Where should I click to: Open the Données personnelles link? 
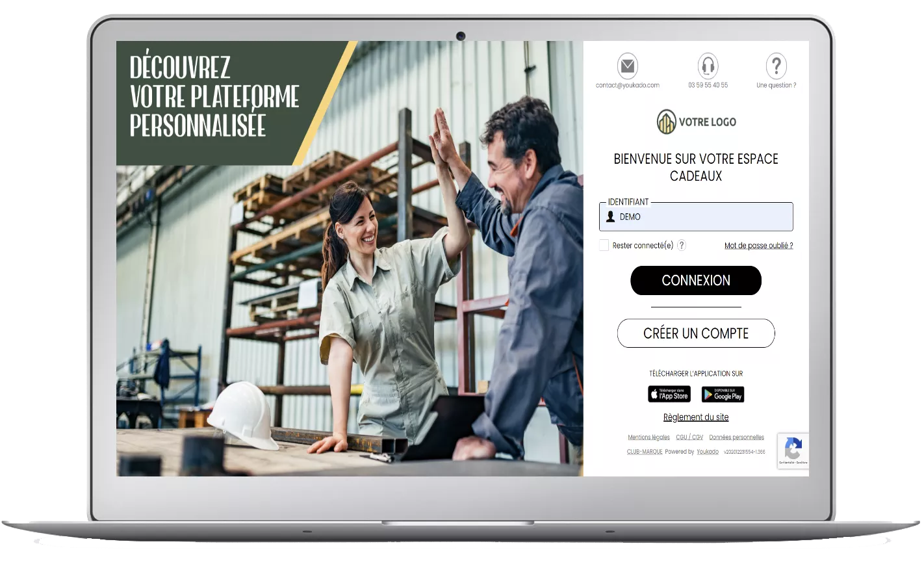tap(736, 437)
